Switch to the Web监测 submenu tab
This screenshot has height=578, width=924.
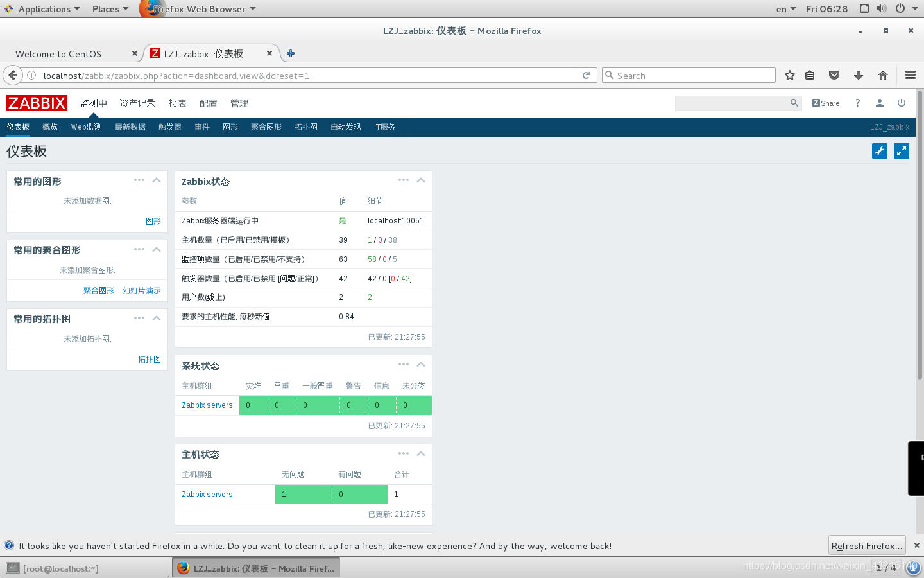point(87,127)
